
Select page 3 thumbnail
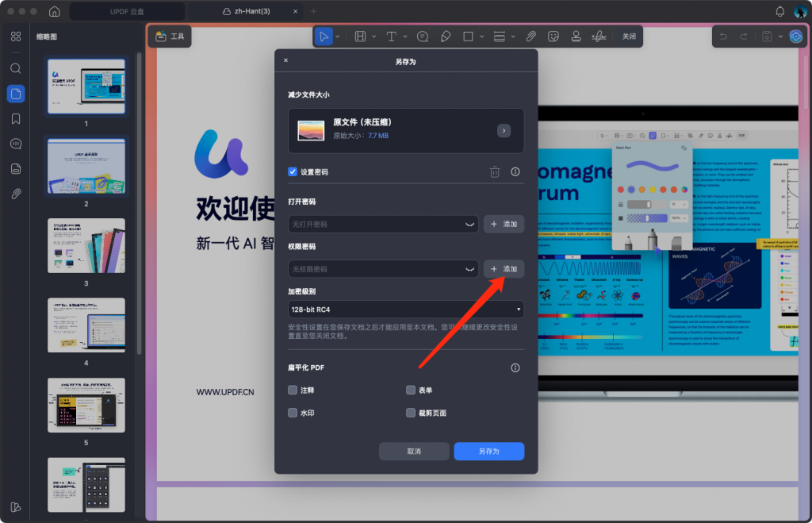click(86, 246)
